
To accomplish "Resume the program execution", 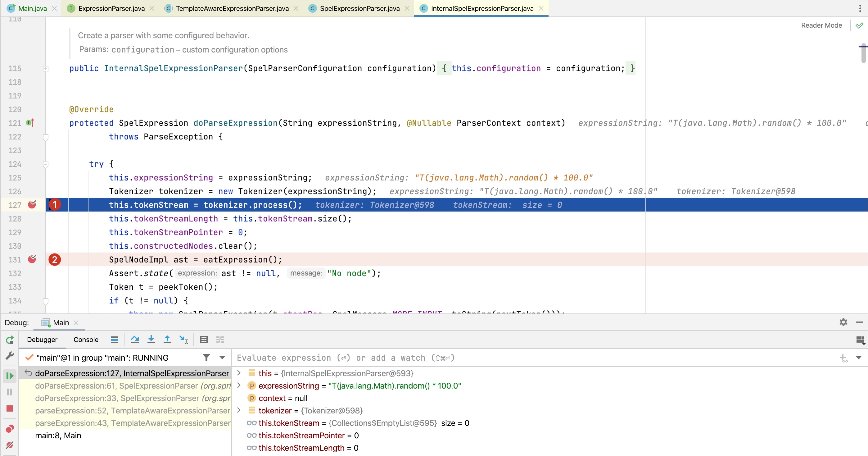I will point(10,376).
